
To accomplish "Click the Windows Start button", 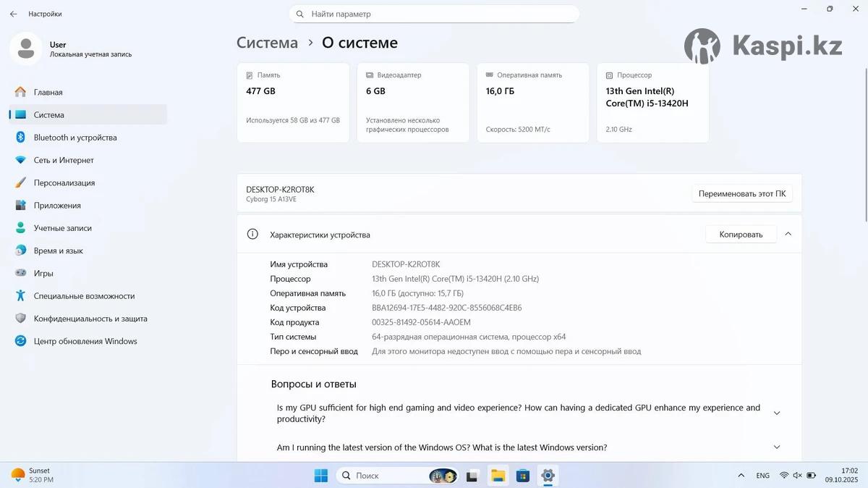I will pyautogui.click(x=320, y=476).
